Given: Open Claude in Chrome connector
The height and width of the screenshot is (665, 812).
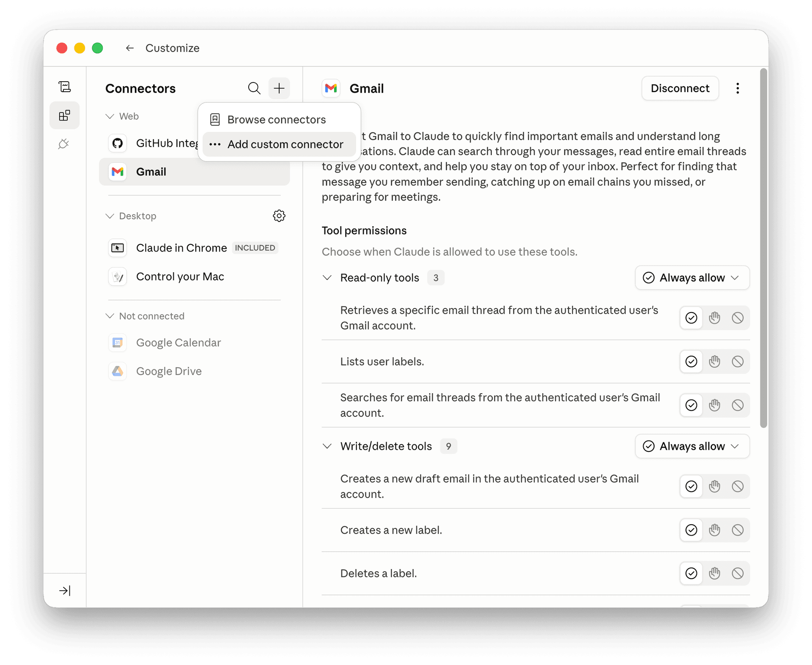Looking at the screenshot, I should pos(194,248).
